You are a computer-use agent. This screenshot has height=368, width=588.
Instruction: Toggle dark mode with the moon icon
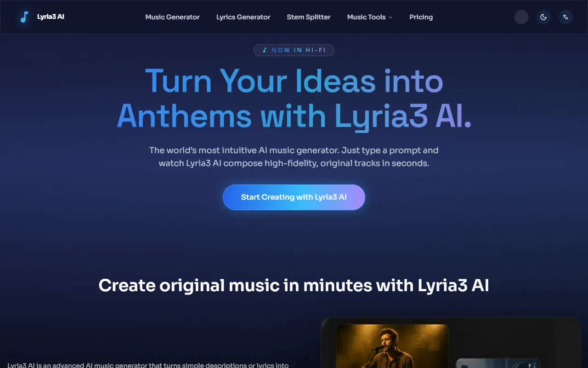click(543, 17)
